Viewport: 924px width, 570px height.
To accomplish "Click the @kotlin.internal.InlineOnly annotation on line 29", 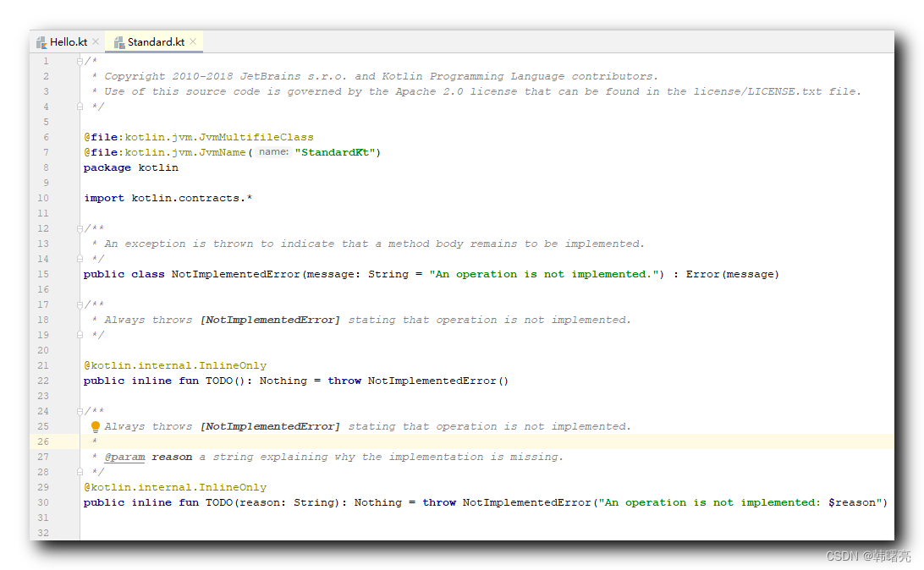I will coord(175,488).
